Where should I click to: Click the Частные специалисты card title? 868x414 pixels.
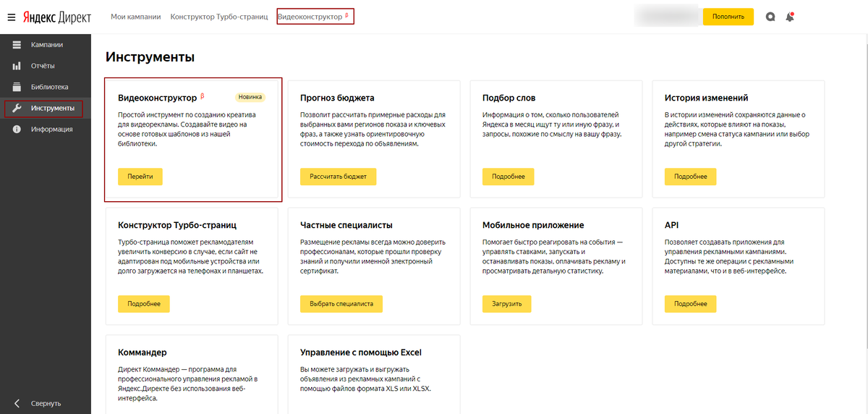pos(346,225)
